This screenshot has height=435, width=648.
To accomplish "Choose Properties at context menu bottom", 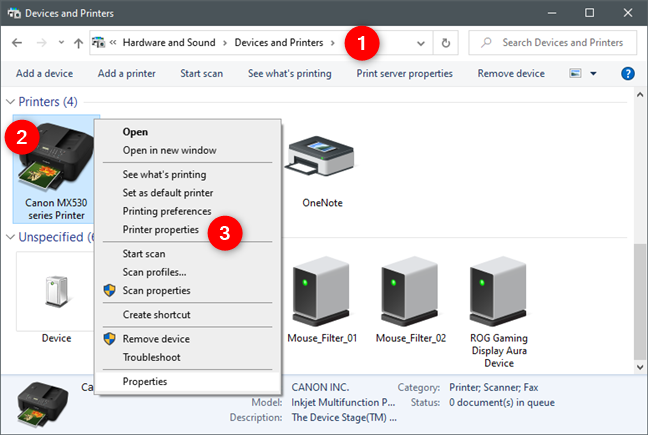I will coord(188,381).
